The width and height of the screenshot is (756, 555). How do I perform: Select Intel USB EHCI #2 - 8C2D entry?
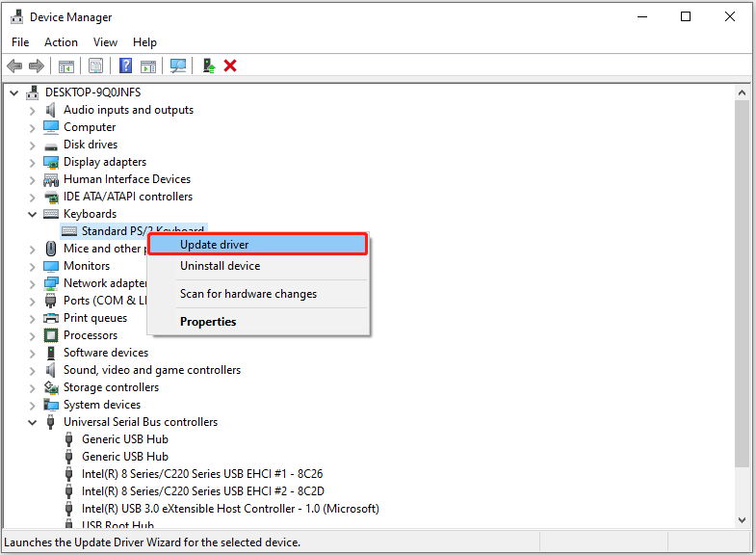tap(203, 491)
